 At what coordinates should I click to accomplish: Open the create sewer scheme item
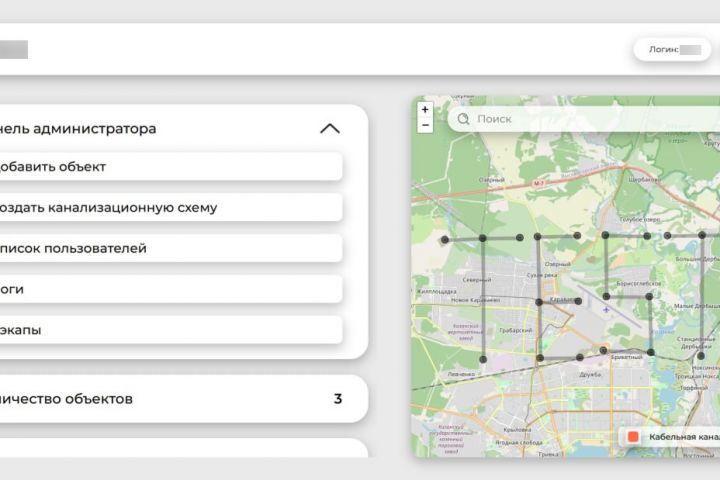pos(170,207)
